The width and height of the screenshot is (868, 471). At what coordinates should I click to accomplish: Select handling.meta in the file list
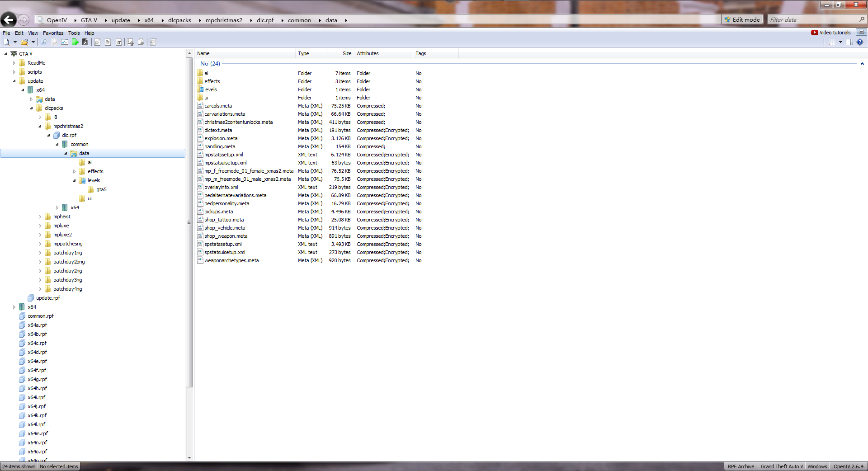tap(220, 146)
